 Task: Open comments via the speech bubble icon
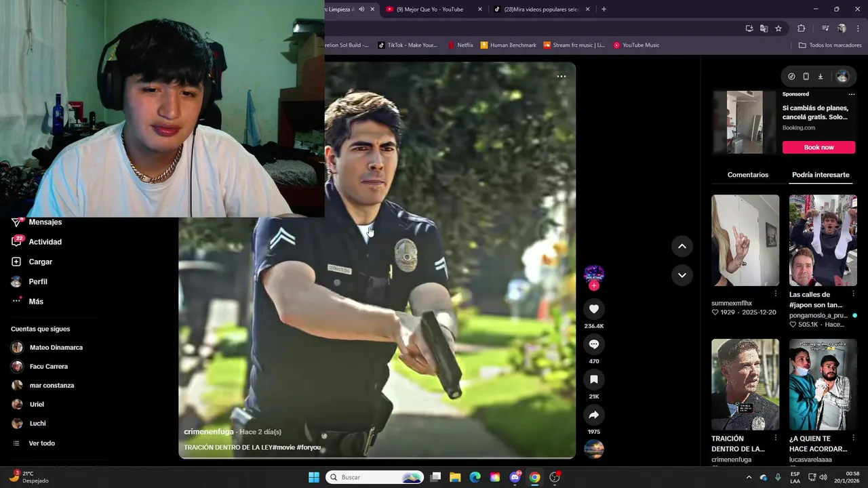point(594,344)
